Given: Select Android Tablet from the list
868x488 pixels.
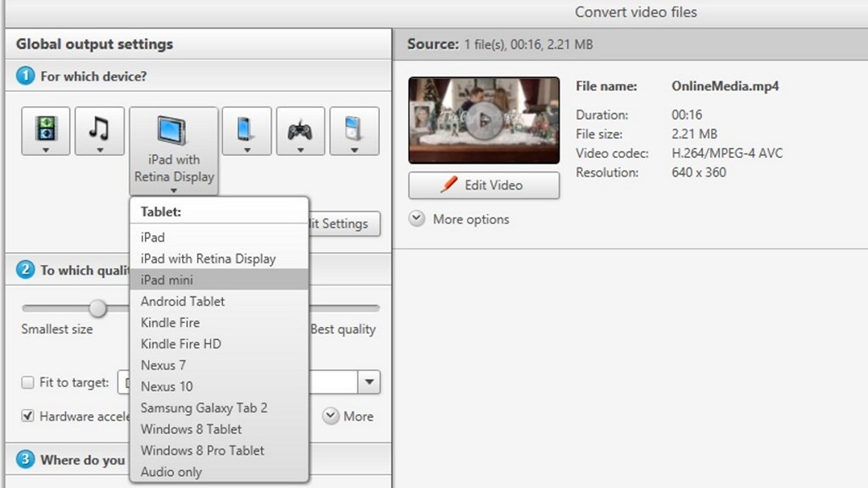Looking at the screenshot, I should tap(219, 302).
